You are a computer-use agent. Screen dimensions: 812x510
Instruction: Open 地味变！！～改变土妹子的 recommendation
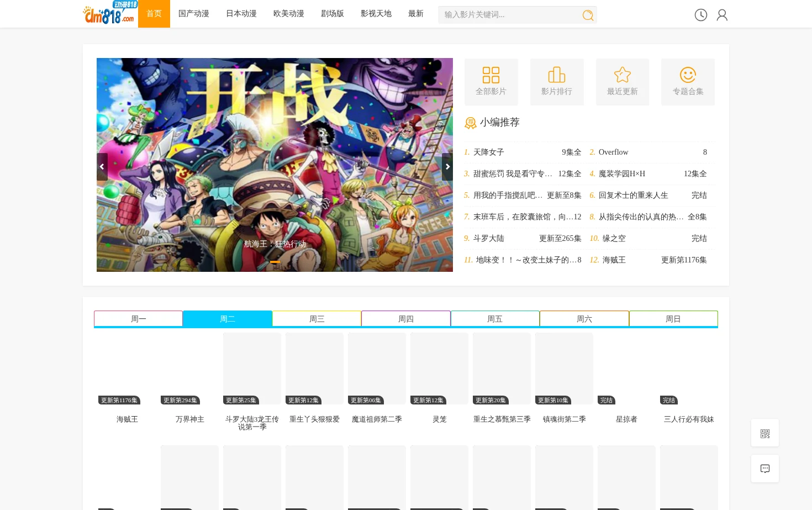tap(526, 260)
